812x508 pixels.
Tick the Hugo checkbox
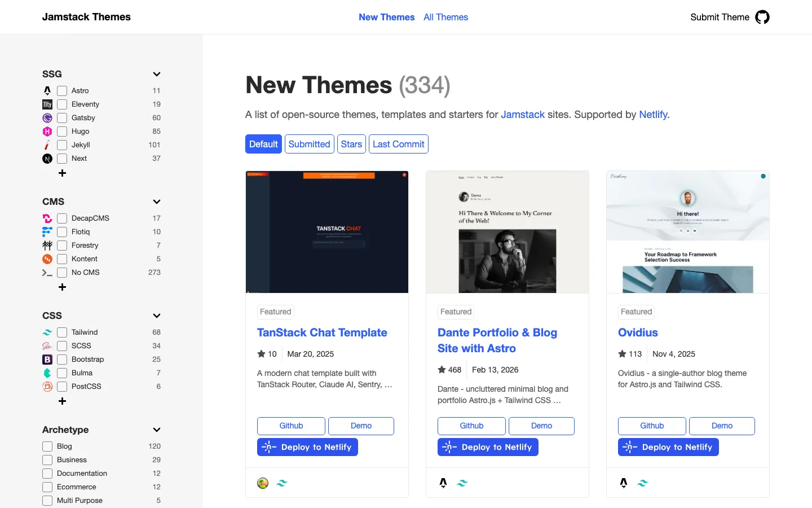[62, 131]
